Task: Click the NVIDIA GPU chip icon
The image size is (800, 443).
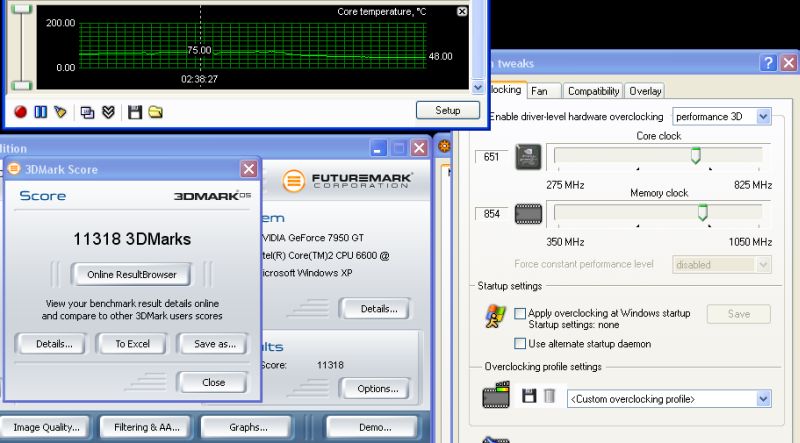Action: tap(528, 157)
